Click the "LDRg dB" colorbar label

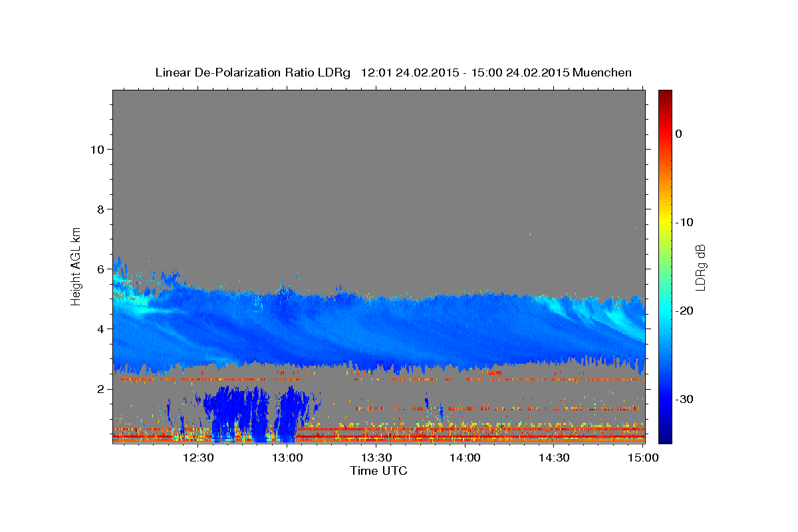pos(700,267)
